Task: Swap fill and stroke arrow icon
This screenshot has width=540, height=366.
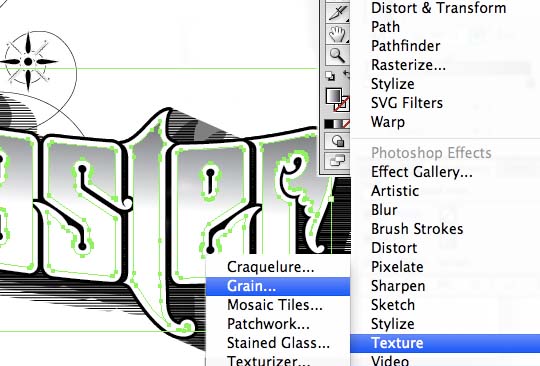Action: (x=346, y=74)
